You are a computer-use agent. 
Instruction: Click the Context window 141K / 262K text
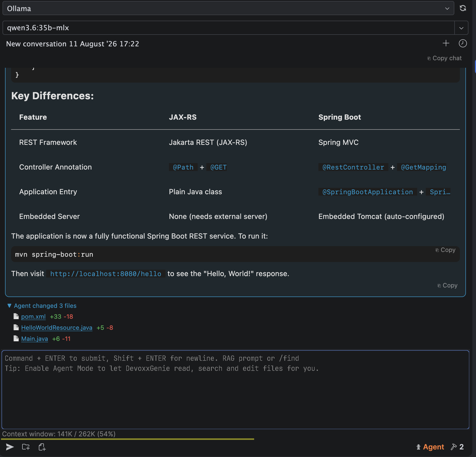59,434
